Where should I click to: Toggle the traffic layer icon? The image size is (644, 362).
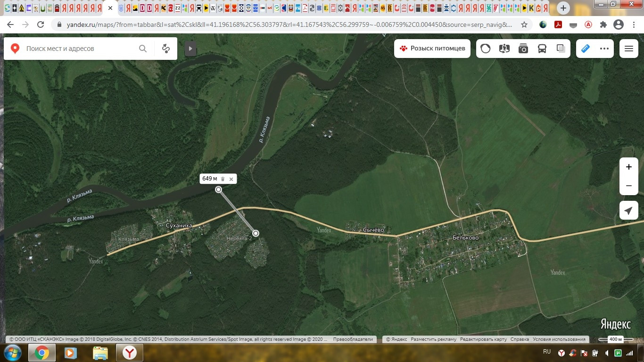[486, 49]
